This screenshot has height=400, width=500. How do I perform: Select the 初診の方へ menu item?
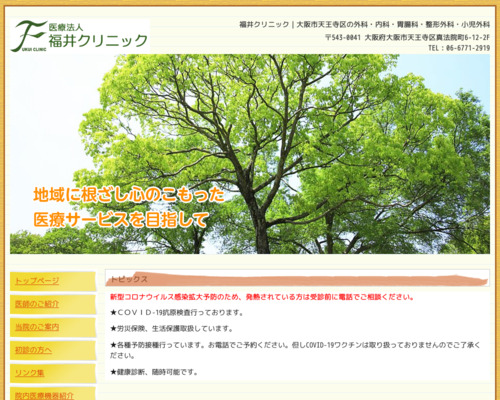coord(33,350)
